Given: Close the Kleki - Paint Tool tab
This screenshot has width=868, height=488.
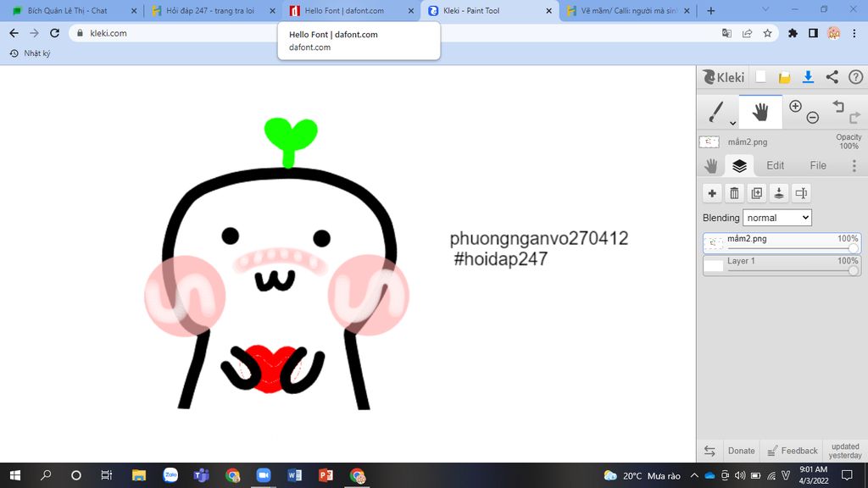Looking at the screenshot, I should pyautogui.click(x=548, y=10).
